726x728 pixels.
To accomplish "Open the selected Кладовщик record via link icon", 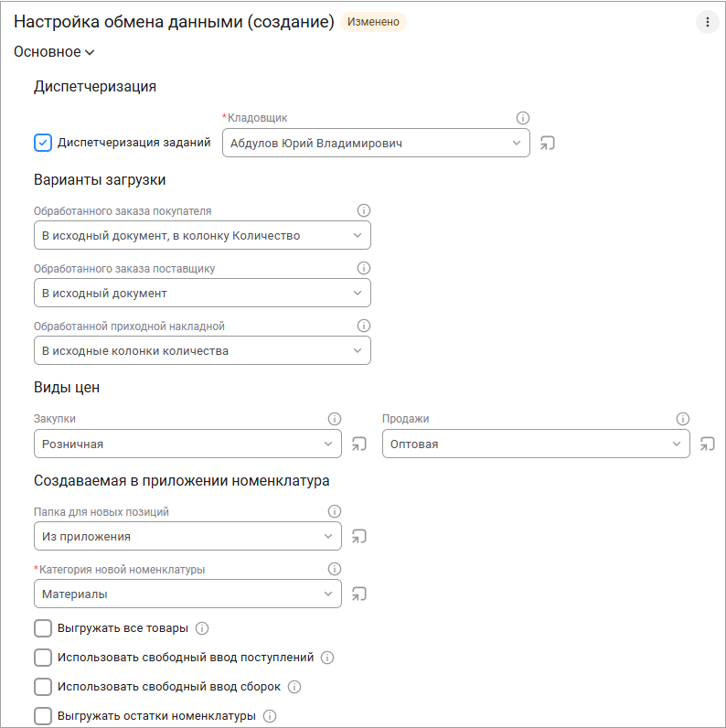I will tap(548, 143).
